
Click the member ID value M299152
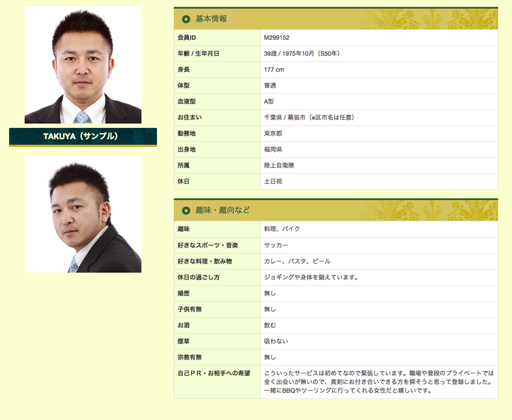(x=277, y=38)
